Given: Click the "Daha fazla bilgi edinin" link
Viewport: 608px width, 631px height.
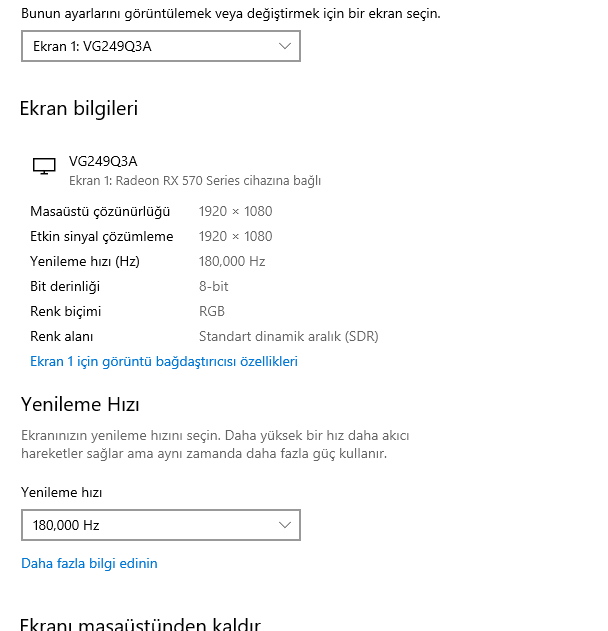Looking at the screenshot, I should tap(89, 563).
